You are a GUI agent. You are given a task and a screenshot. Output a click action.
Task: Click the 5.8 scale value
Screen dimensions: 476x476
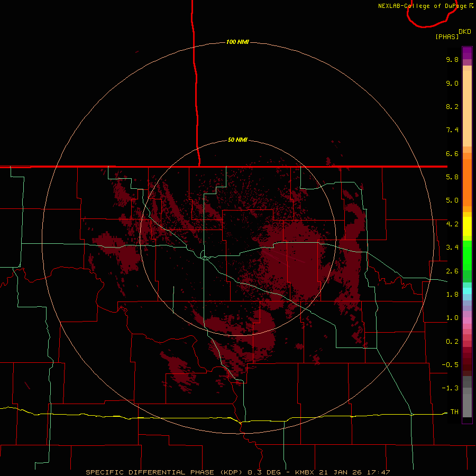452,177
